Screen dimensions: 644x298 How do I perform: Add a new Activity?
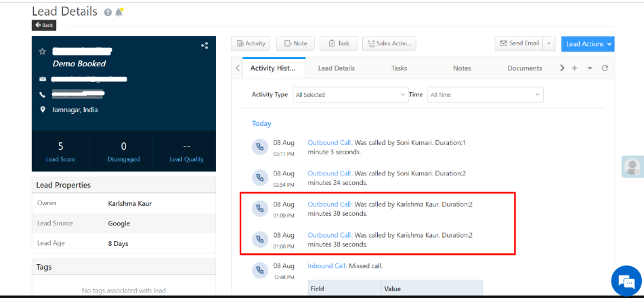(x=251, y=43)
